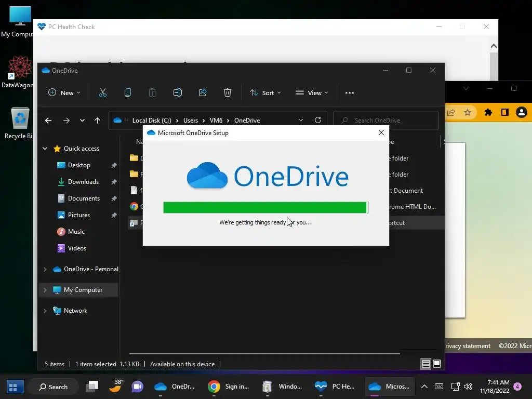The width and height of the screenshot is (532, 399).
Task: Click the Search OneDrive input field
Action: 386,121
